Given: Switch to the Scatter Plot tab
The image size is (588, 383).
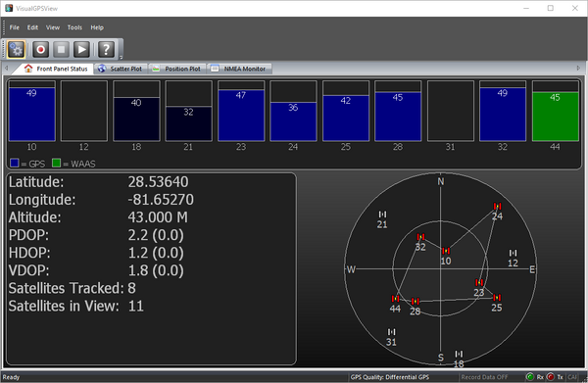Looking at the screenshot, I should click(x=121, y=69).
